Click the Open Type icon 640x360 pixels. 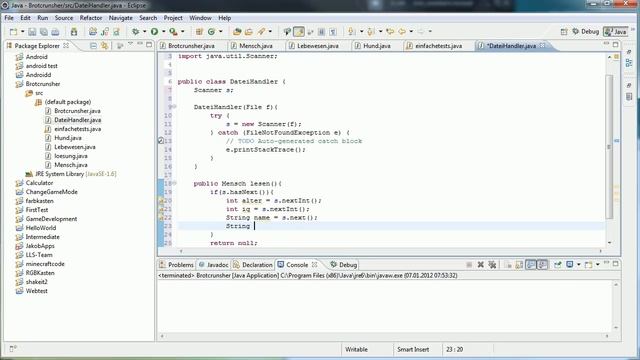pos(237,31)
